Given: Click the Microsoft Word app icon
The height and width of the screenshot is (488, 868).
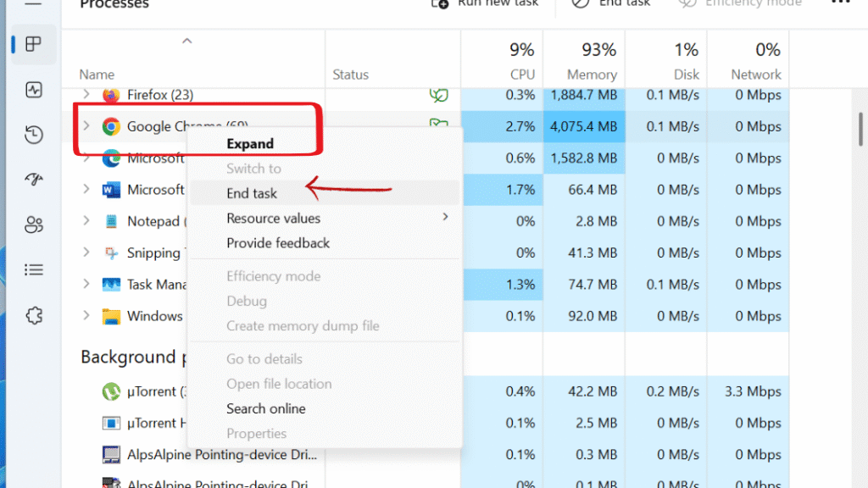Looking at the screenshot, I should pyautogui.click(x=111, y=190).
